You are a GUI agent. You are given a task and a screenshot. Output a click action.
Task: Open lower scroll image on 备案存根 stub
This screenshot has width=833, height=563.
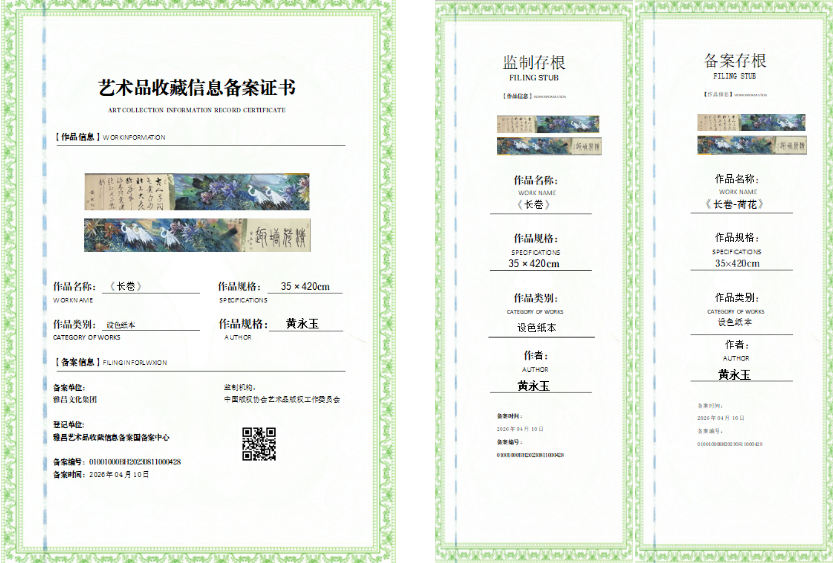click(752, 145)
